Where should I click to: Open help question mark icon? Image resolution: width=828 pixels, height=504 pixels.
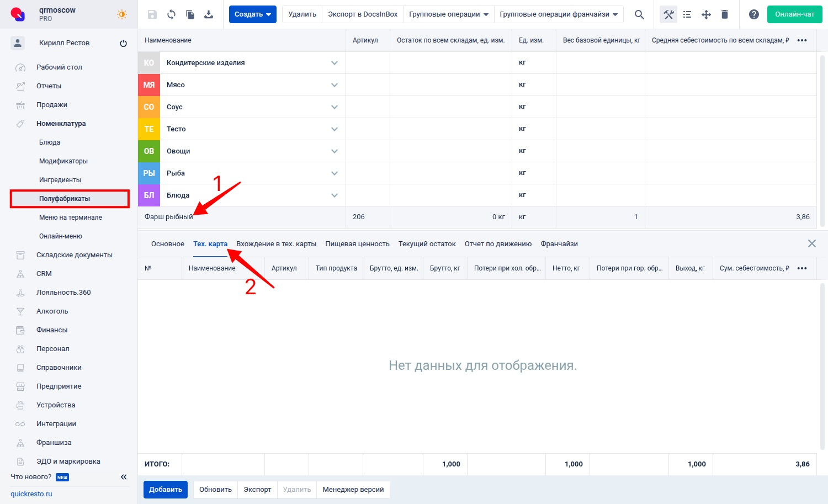[x=753, y=14]
